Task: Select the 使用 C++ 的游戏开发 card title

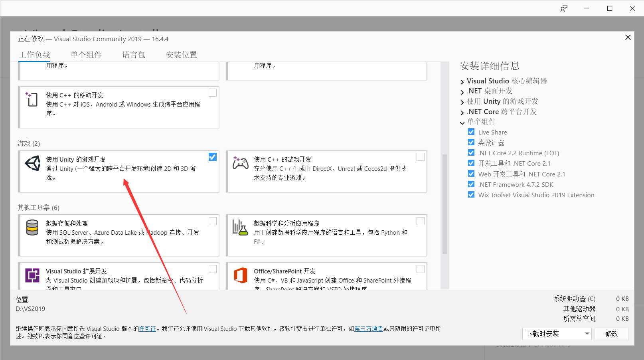Action: pos(282,159)
